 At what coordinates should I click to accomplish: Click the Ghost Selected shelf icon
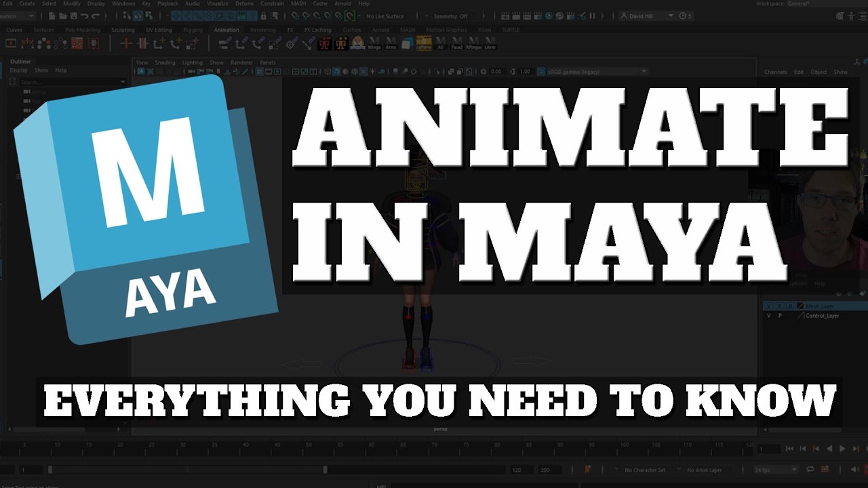tap(44, 43)
